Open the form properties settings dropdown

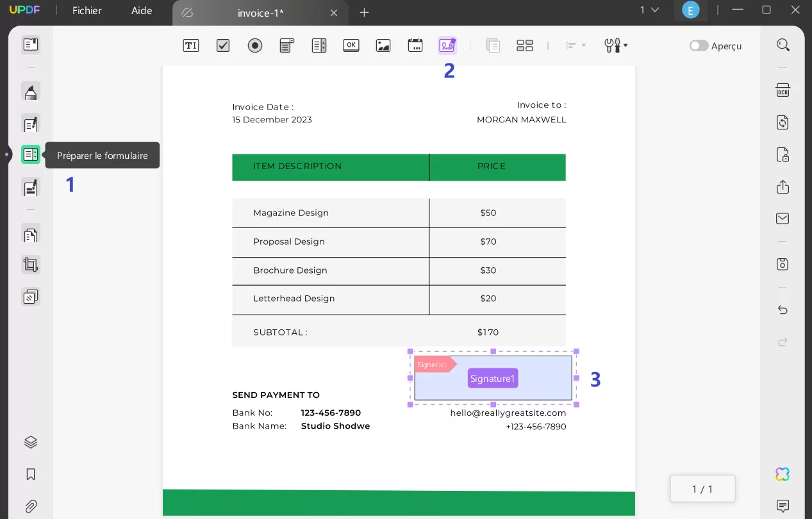pos(614,45)
